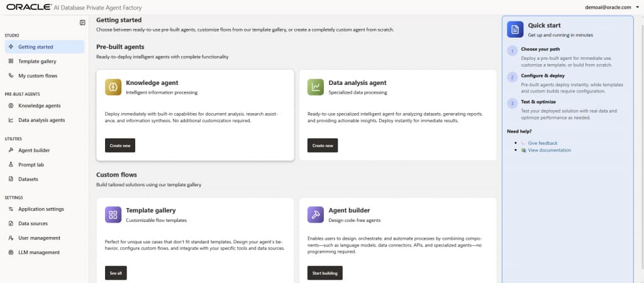Screen dimensions: 644x283
Task: Click the Knowledge agent brain icon
Action: point(113,87)
